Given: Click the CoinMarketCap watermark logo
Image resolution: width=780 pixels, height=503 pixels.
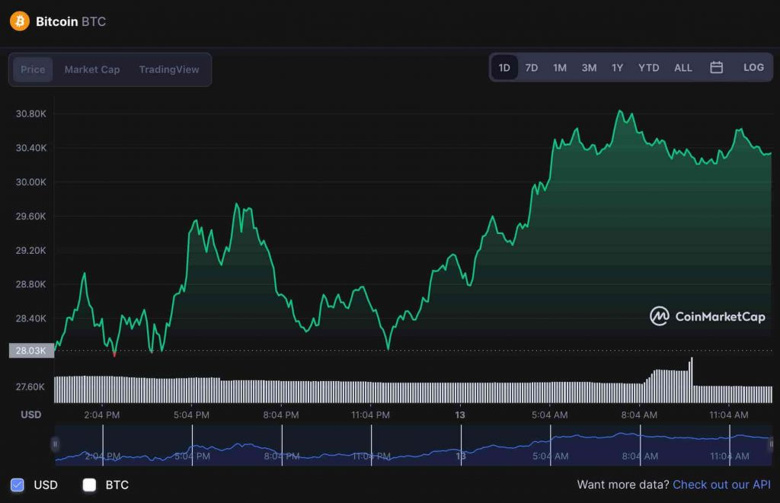Looking at the screenshot, I should click(x=708, y=316).
